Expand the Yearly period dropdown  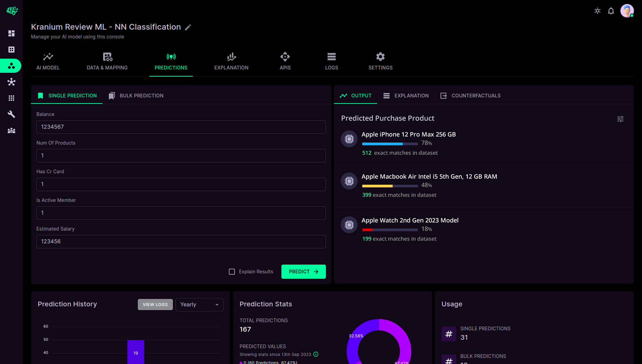(200, 305)
